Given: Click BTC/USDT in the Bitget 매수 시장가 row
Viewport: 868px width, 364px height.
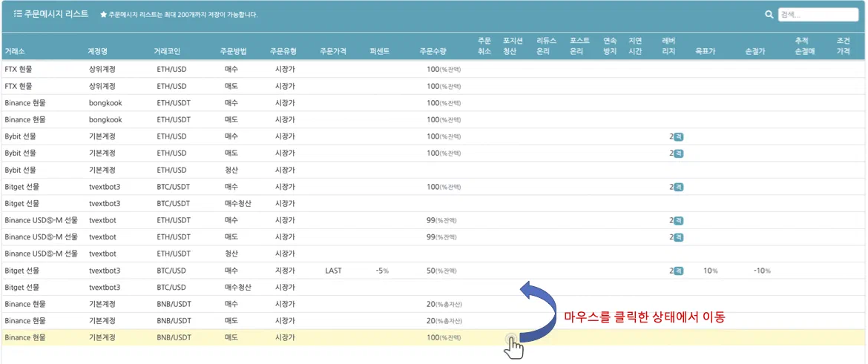Looking at the screenshot, I should click(x=174, y=187).
